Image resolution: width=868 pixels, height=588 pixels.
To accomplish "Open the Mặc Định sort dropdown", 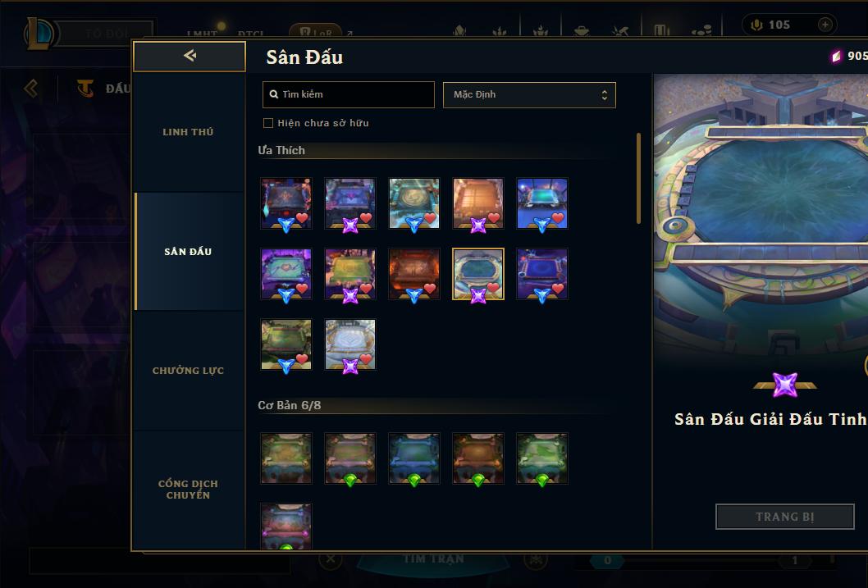I will point(529,94).
